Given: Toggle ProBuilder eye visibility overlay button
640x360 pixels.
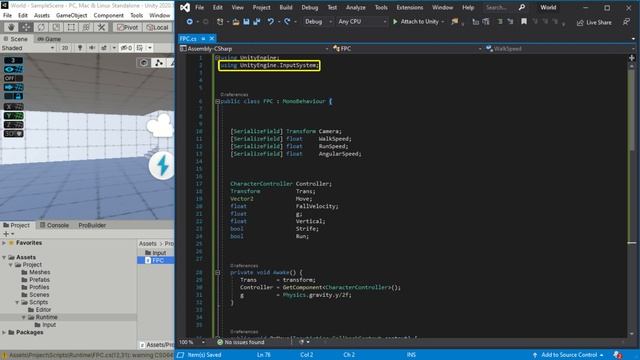Looking at the screenshot, I should click(13, 69).
